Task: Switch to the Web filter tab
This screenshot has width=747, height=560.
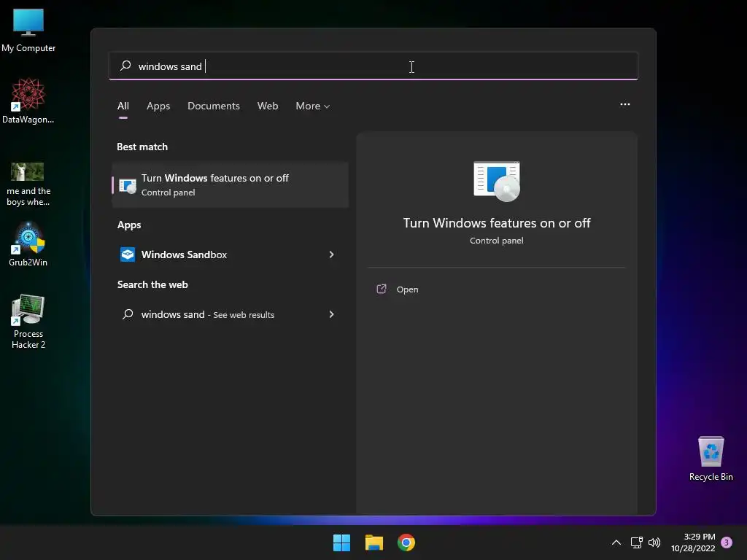Action: [268, 106]
